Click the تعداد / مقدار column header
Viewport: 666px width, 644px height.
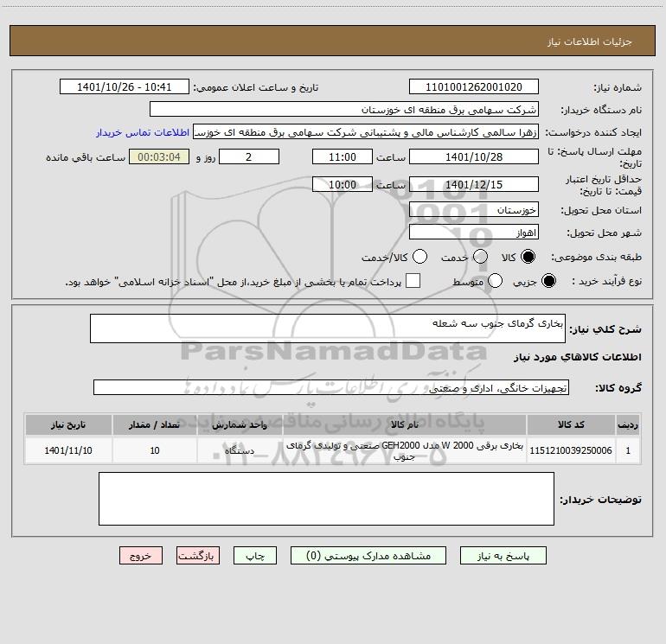click(x=155, y=424)
